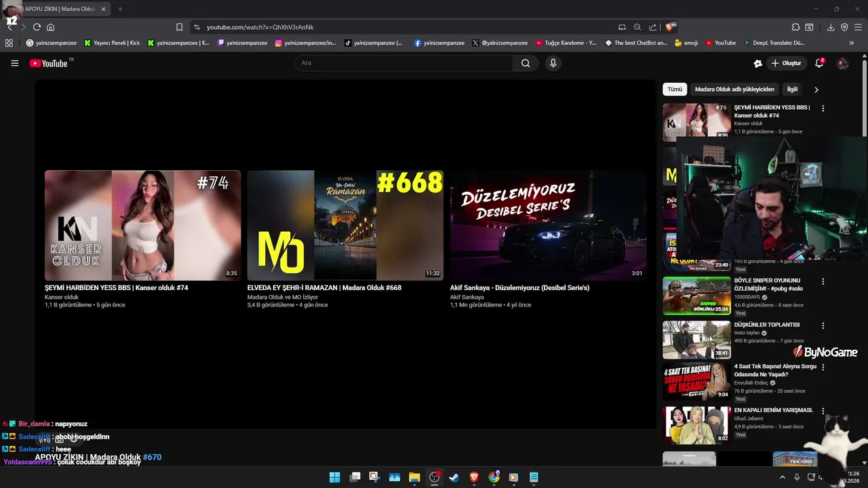The height and width of the screenshot is (488, 868).
Task: Open Kanser olduk #74 end-screen thumbnail
Action: tap(142, 225)
